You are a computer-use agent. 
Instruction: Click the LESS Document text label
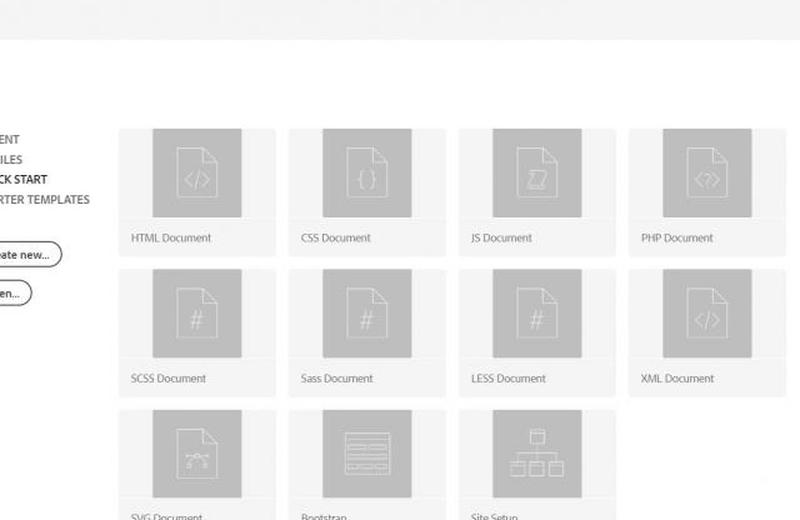pyautogui.click(x=508, y=379)
